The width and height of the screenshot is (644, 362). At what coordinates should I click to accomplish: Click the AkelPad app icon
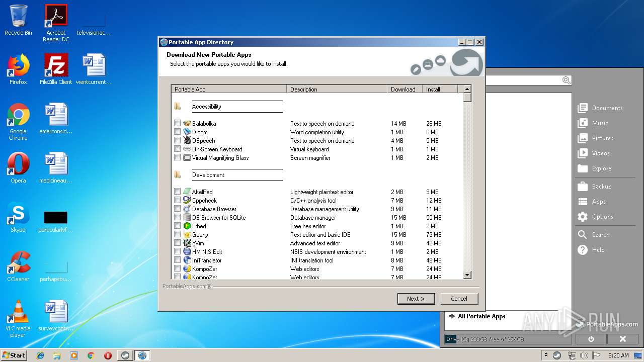(x=187, y=192)
